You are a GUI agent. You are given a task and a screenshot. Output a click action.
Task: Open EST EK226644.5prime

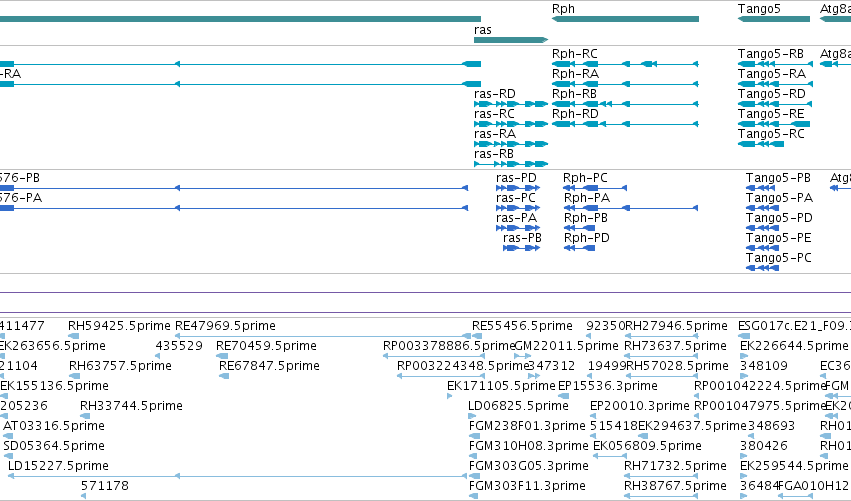click(x=794, y=346)
